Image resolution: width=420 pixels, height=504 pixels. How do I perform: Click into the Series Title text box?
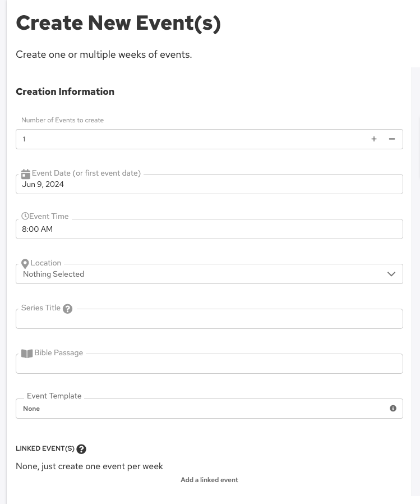(x=209, y=319)
